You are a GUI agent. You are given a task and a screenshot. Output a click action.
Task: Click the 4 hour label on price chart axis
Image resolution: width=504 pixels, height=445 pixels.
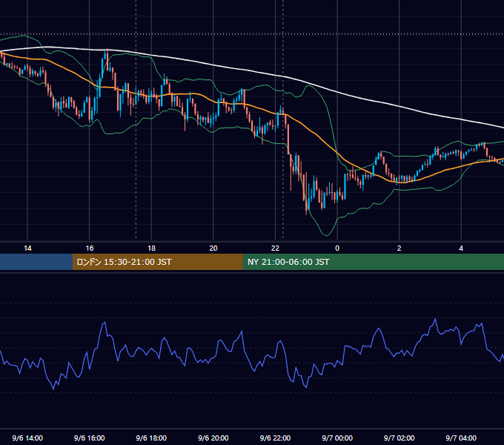[461, 248]
